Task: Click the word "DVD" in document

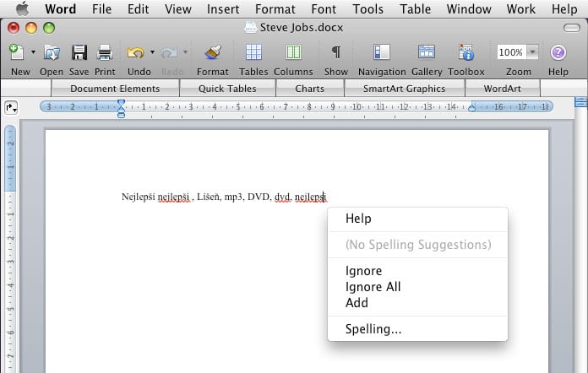Action: pos(259,197)
